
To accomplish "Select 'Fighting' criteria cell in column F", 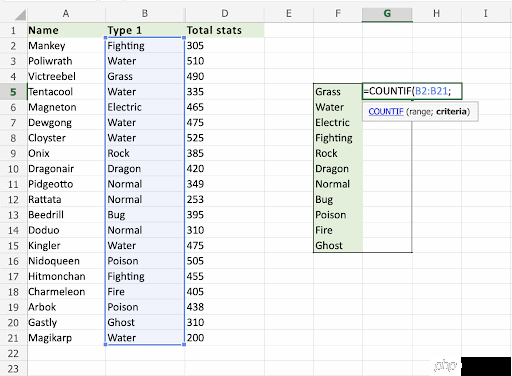I will click(x=338, y=138).
